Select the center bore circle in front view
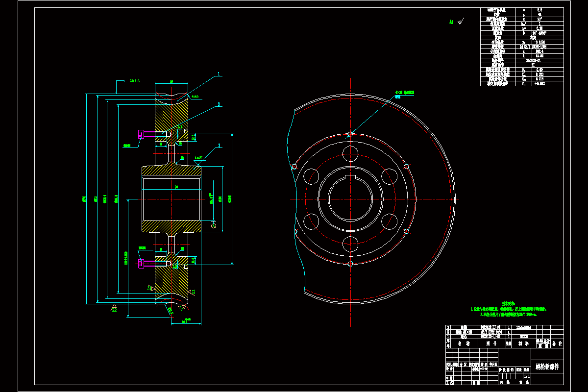The height and width of the screenshot is (392, 588). click(351, 199)
